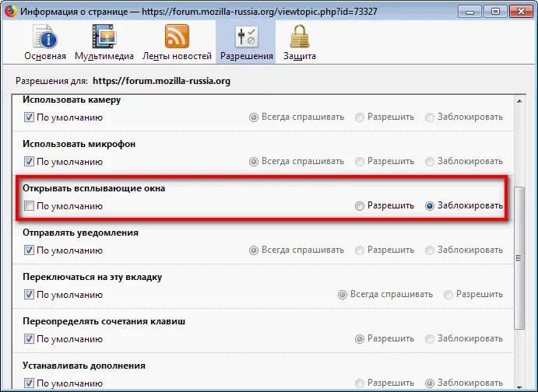
Task: Click the forum.mozilla-russia.org site address text
Action: tap(162, 81)
